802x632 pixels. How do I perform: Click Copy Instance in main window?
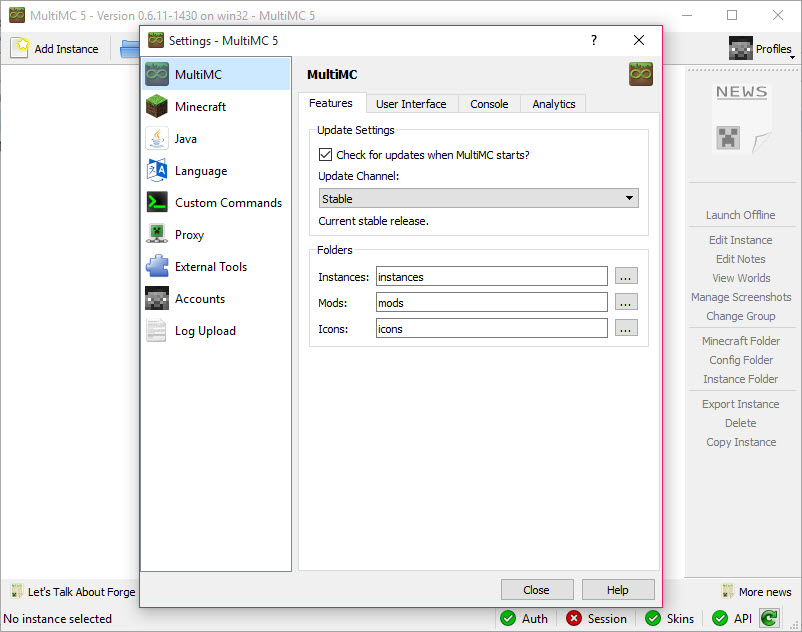tap(741, 442)
